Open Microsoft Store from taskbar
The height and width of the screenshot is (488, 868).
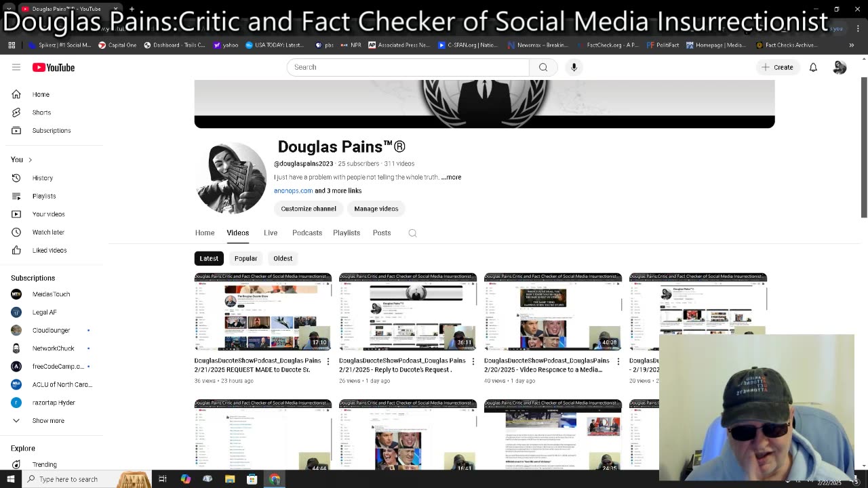tap(252, 479)
